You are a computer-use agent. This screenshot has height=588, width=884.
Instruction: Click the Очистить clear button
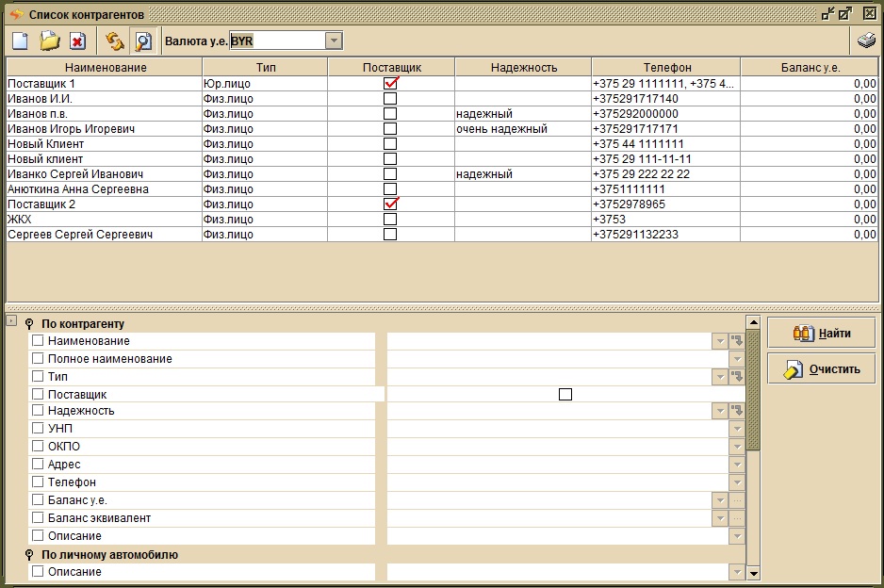[x=822, y=369]
